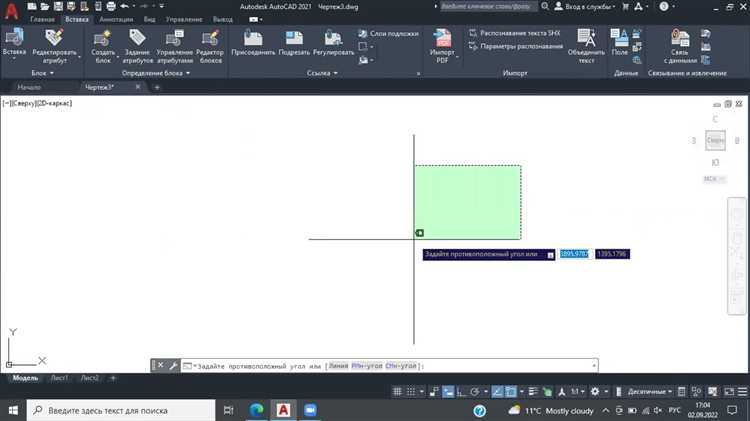Click the command line input field
Screen dimensions: 750x421
500,366
